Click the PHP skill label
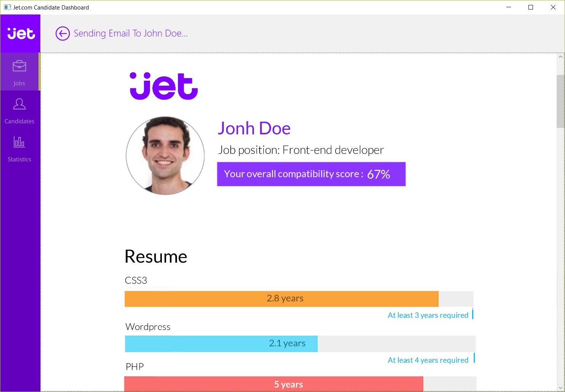The width and height of the screenshot is (565, 392). [x=135, y=367]
